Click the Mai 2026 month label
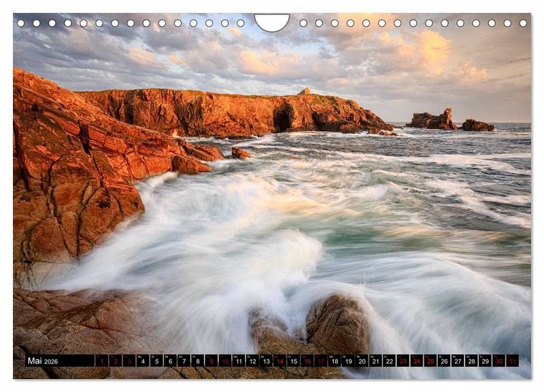This screenshot has width=544, height=392. 42,361
